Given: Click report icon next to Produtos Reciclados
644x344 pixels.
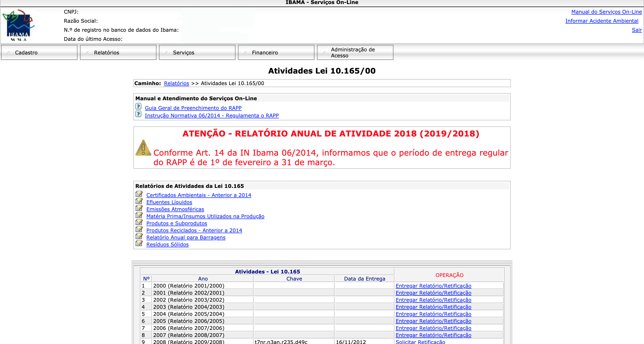Looking at the screenshot, I should click(x=139, y=229).
